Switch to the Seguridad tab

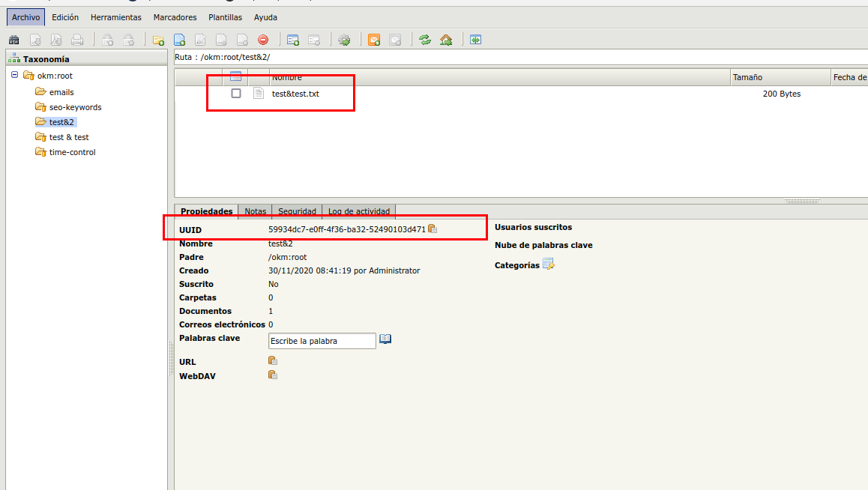297,211
